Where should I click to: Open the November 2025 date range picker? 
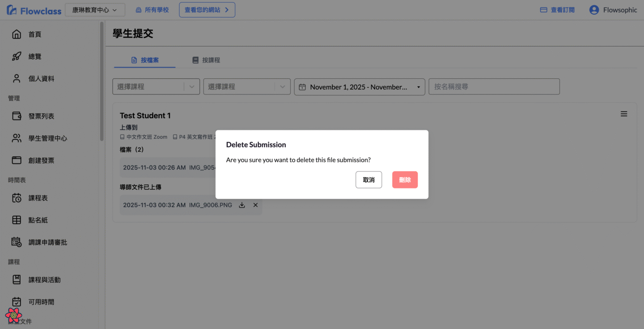click(360, 87)
